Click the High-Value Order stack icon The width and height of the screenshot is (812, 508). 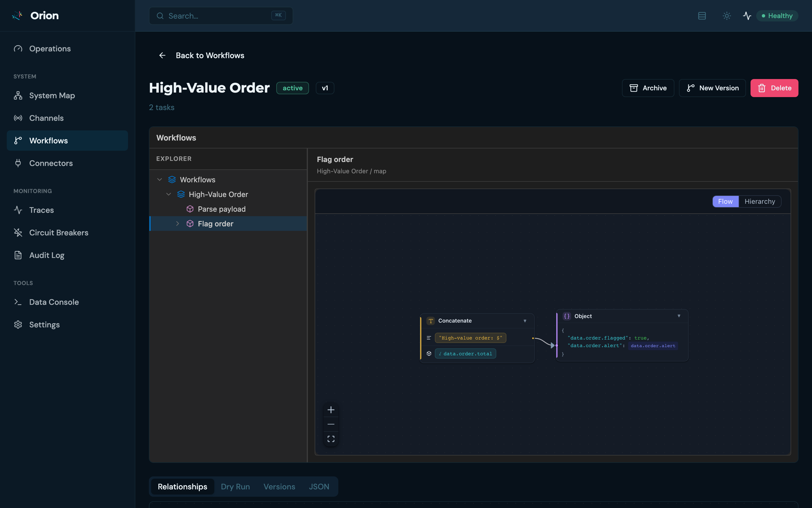click(181, 194)
